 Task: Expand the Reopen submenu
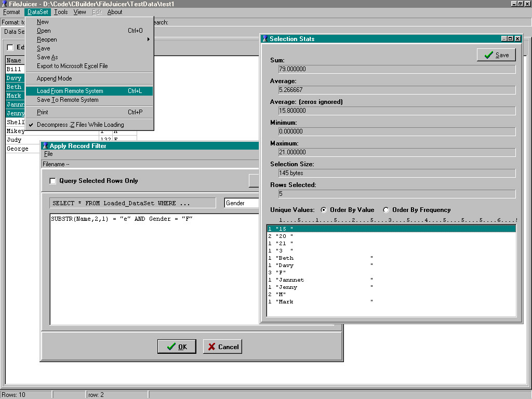point(89,39)
